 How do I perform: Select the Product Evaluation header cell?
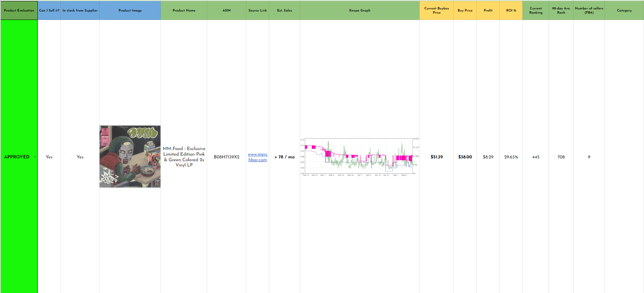click(19, 10)
